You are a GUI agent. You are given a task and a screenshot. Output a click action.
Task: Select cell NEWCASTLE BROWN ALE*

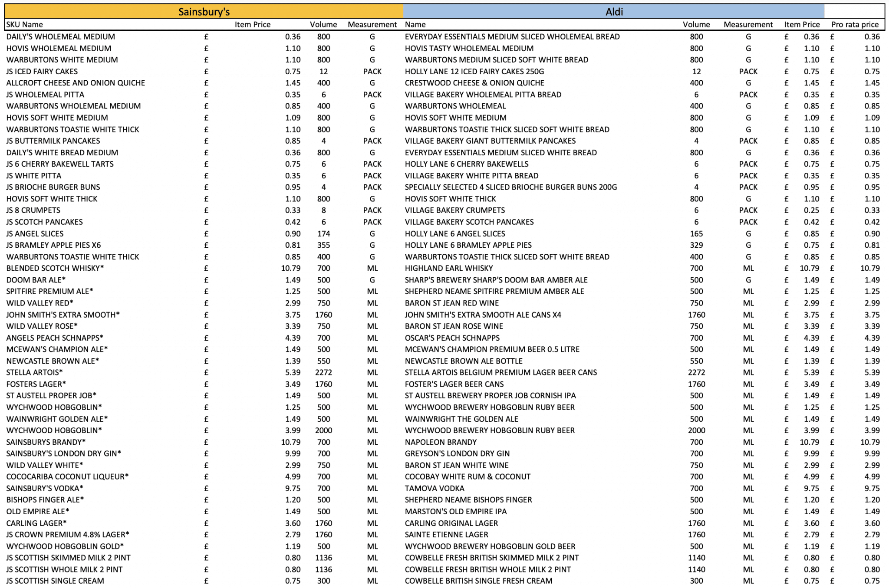click(x=53, y=361)
